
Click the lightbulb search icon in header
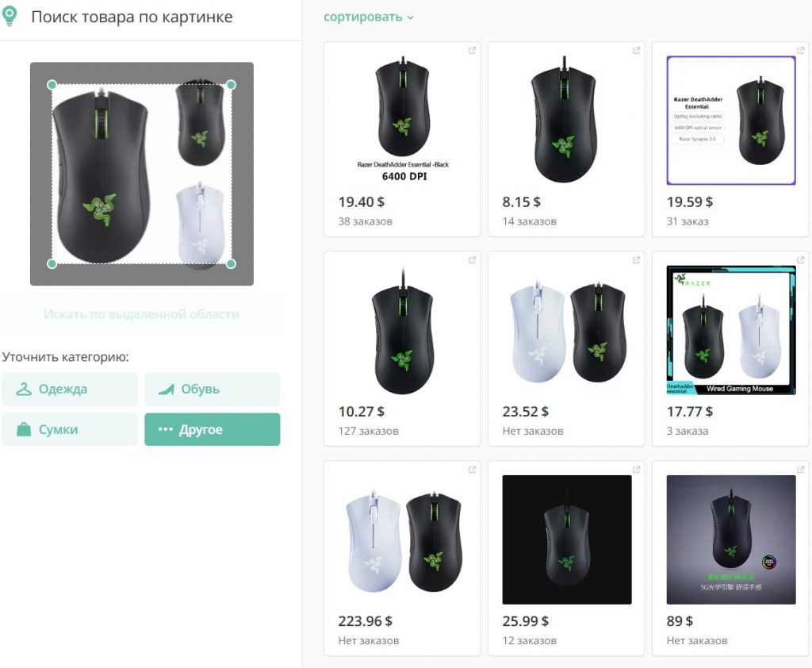pos(10,17)
